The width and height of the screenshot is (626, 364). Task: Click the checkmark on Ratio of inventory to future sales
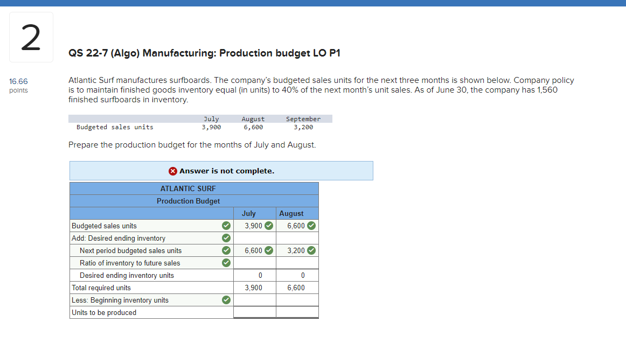pyautogui.click(x=226, y=263)
